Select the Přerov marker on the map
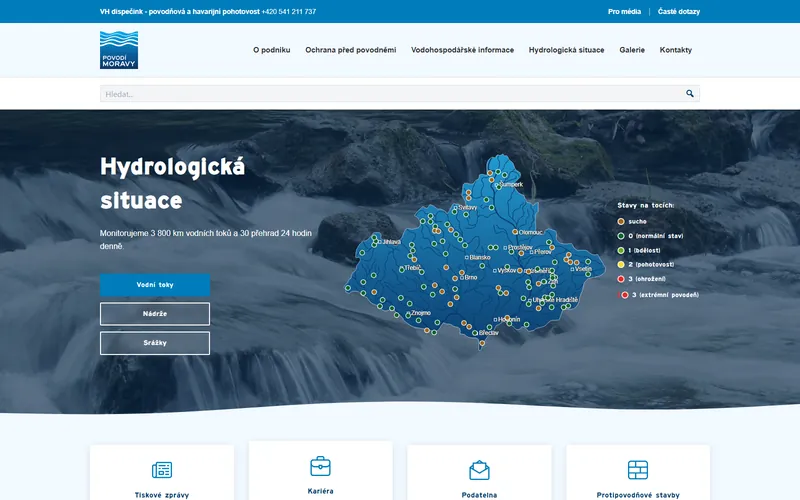Screen dimensions: 800x500 point(531,252)
